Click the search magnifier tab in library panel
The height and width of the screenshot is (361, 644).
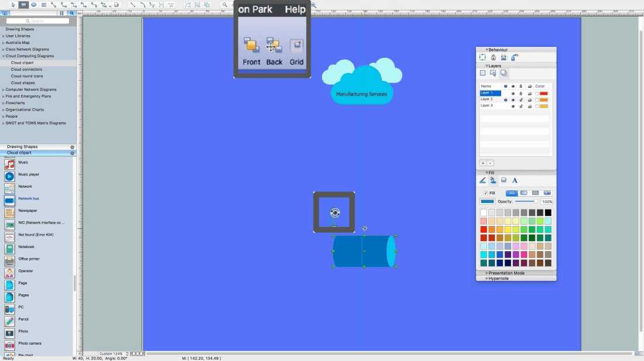click(x=72, y=13)
